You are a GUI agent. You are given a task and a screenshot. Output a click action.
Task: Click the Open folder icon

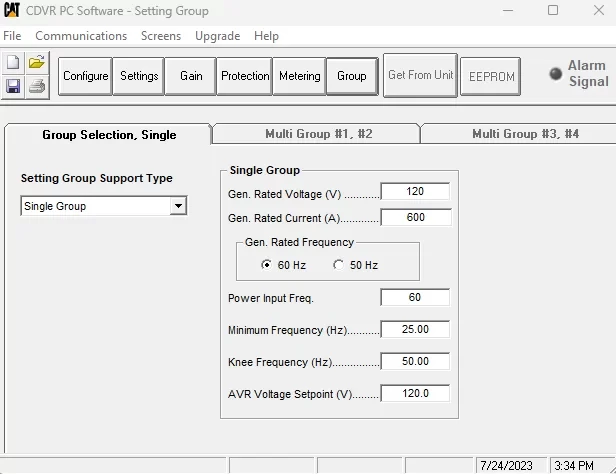pos(37,63)
